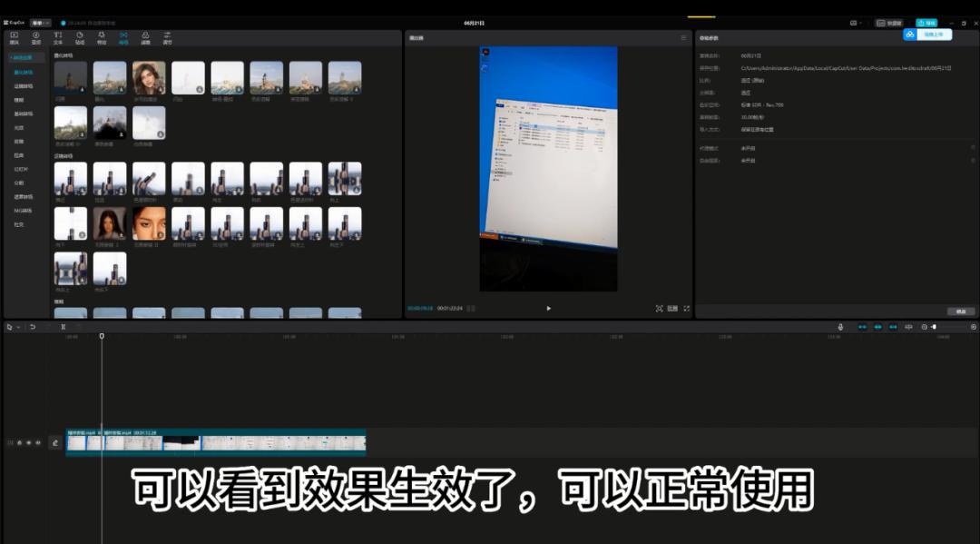Open the 文本 (Text) panel

coord(57,37)
